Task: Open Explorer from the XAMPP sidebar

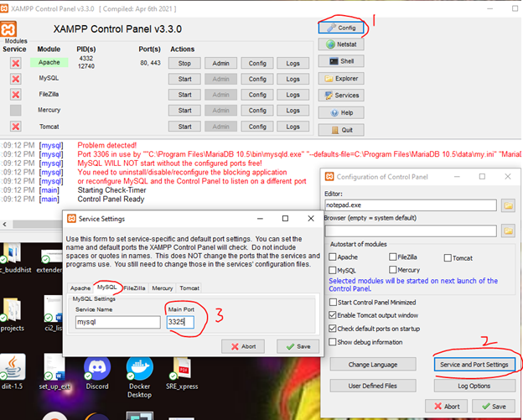Action: point(341,79)
